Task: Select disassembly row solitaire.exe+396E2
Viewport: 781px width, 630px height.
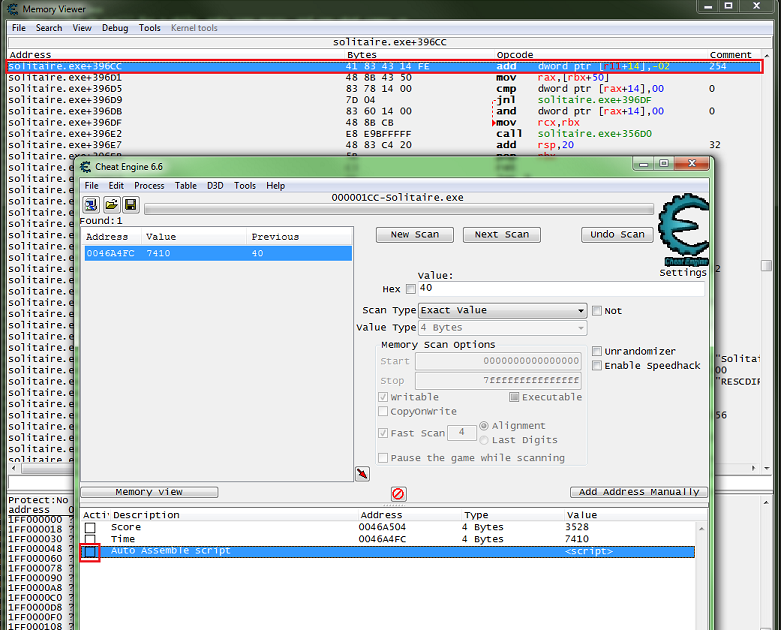Action: pos(384,134)
